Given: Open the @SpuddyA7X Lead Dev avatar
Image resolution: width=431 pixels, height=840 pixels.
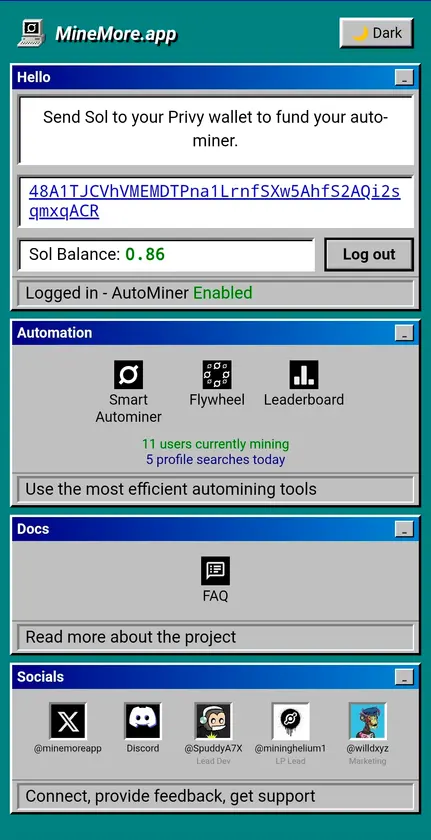Looking at the screenshot, I should point(213,721).
